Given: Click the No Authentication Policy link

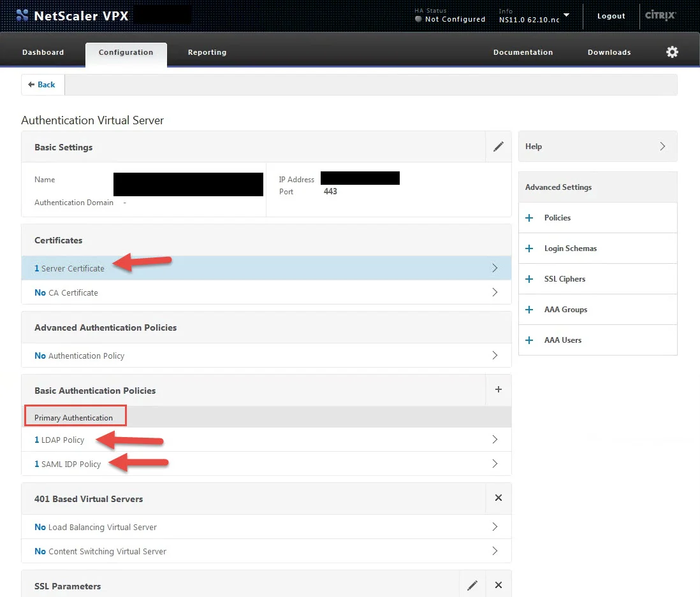Looking at the screenshot, I should 80,356.
